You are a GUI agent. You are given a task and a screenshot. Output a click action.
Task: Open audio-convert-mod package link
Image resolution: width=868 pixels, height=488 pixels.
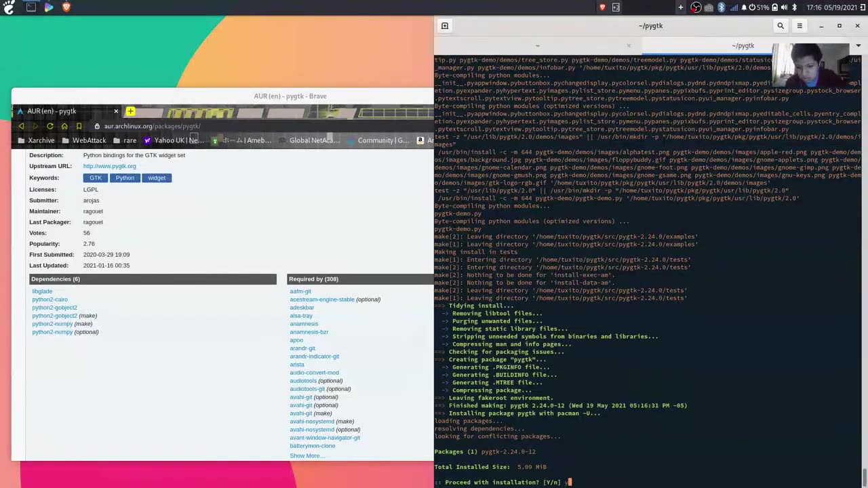(314, 373)
